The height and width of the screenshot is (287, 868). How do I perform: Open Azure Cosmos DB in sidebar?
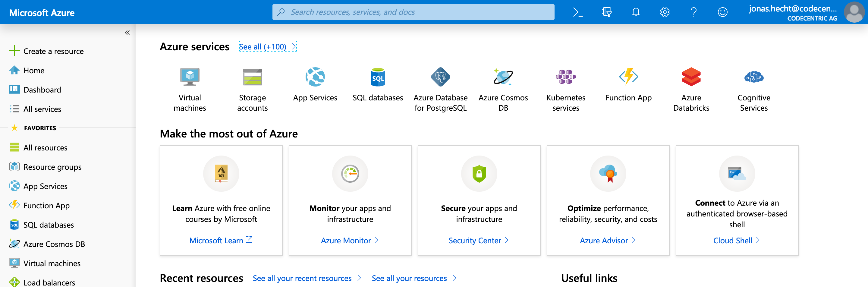47,244
